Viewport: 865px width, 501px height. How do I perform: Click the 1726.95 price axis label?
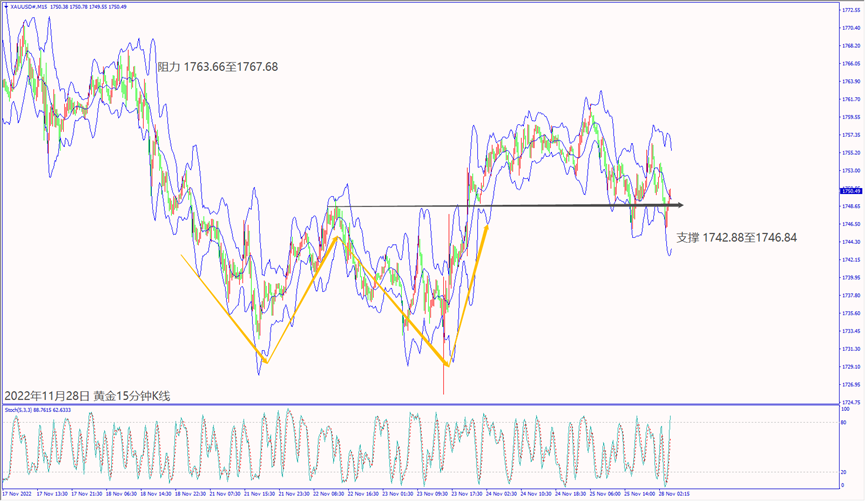coord(850,385)
